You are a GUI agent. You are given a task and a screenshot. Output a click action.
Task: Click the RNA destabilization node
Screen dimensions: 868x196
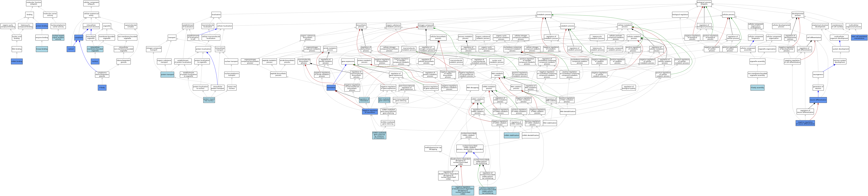click(x=568, y=112)
